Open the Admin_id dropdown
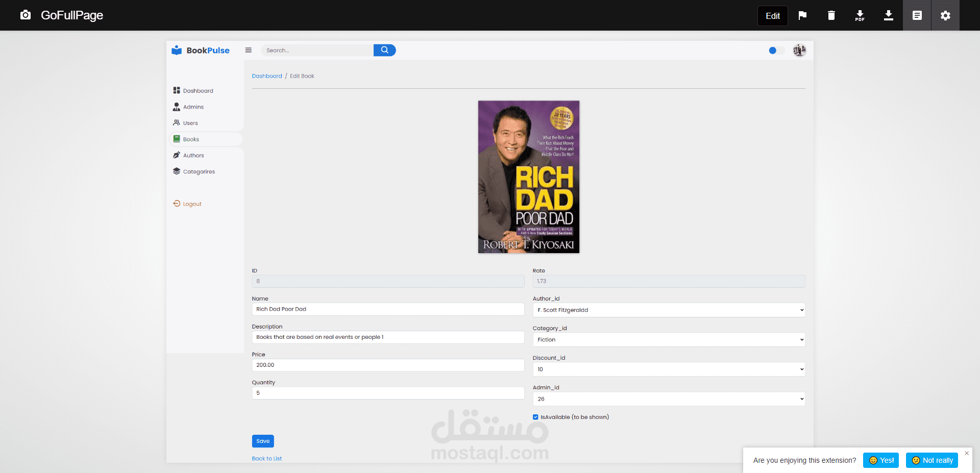Image resolution: width=980 pixels, height=473 pixels. [669, 399]
